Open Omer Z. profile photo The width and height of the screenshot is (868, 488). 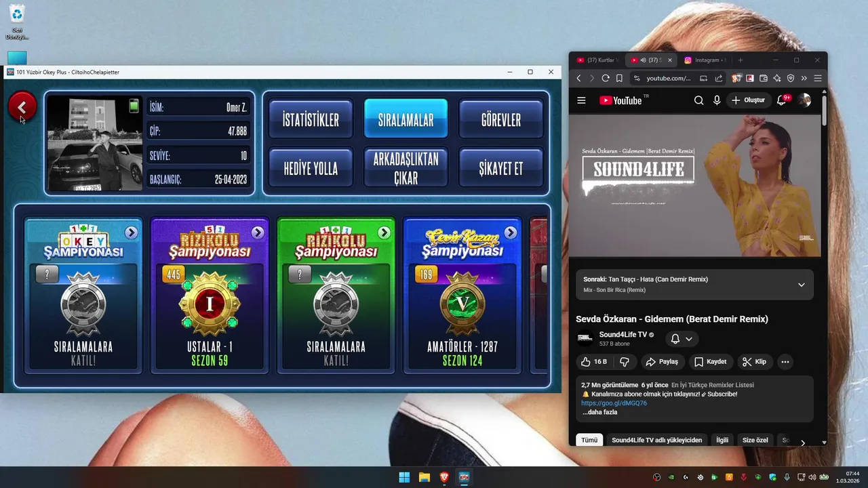(x=95, y=143)
